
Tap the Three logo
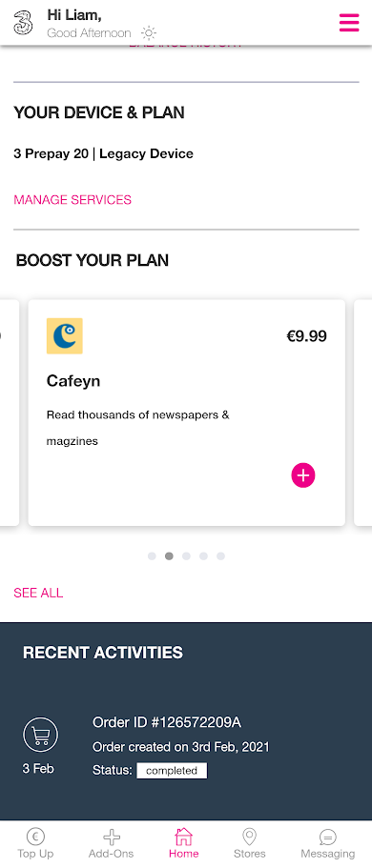[x=23, y=22]
